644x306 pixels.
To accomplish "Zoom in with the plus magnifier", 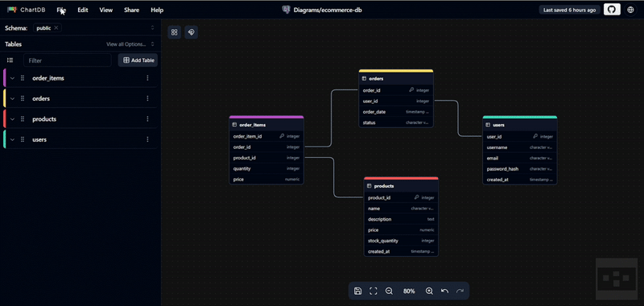I will pos(429,291).
